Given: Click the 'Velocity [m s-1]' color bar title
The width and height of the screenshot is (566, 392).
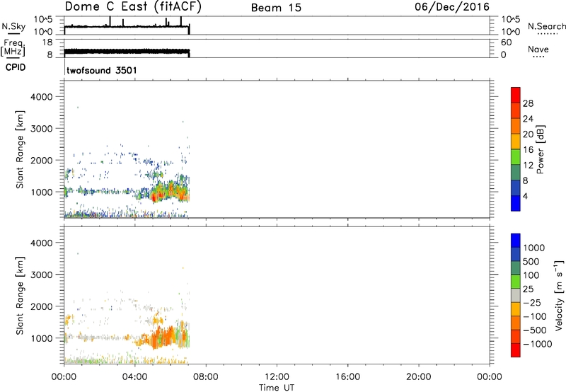Looking at the screenshot, I should (559, 294).
